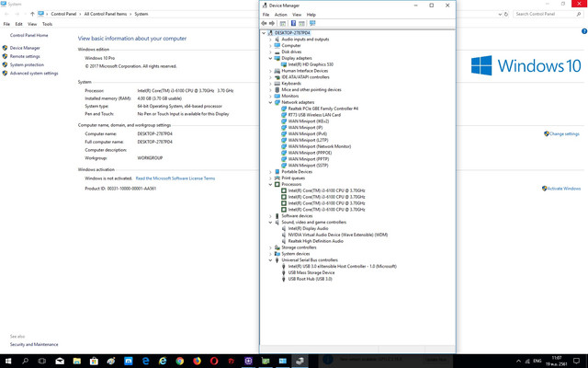588x368 pixels.
Task: Click the Intel(R) HD Graphics 530 adapter icon
Action: pyautogui.click(x=284, y=64)
